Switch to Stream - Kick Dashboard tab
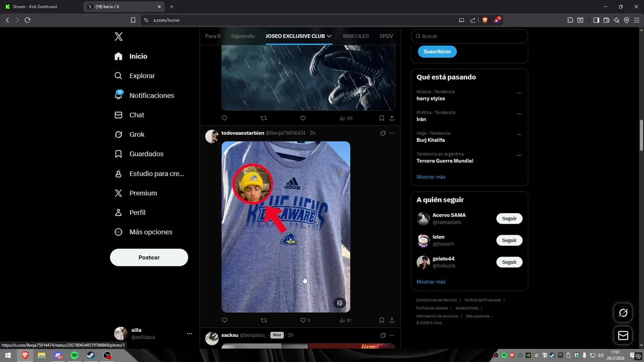The width and height of the screenshot is (644, 362). [40, 7]
